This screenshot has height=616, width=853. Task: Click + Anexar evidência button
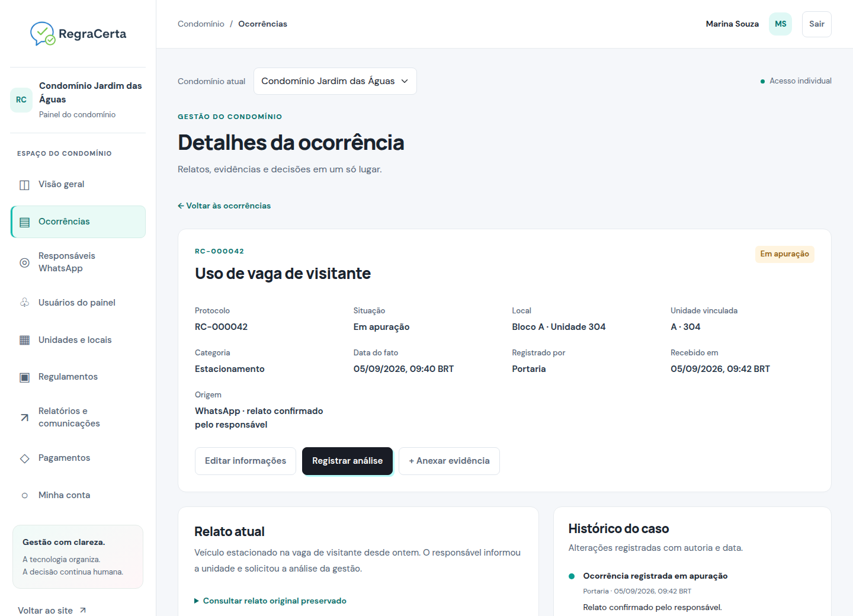coord(449,461)
